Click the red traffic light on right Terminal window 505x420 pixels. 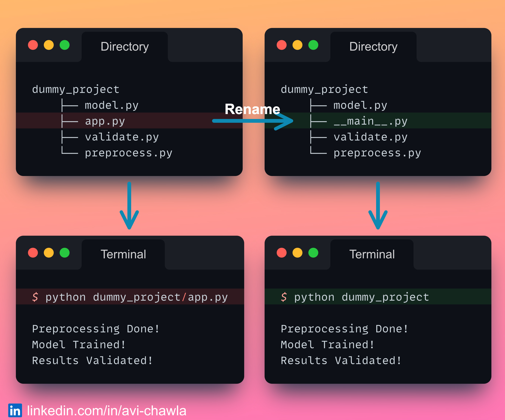pos(282,253)
